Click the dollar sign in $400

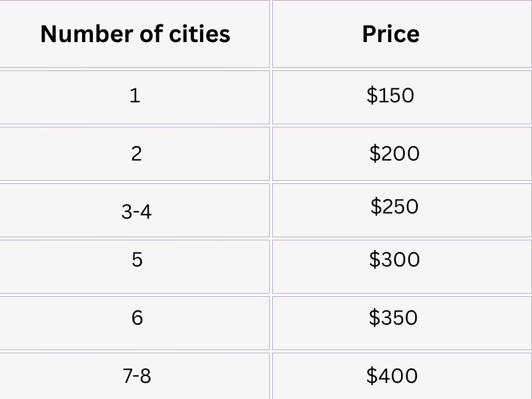coord(371,376)
